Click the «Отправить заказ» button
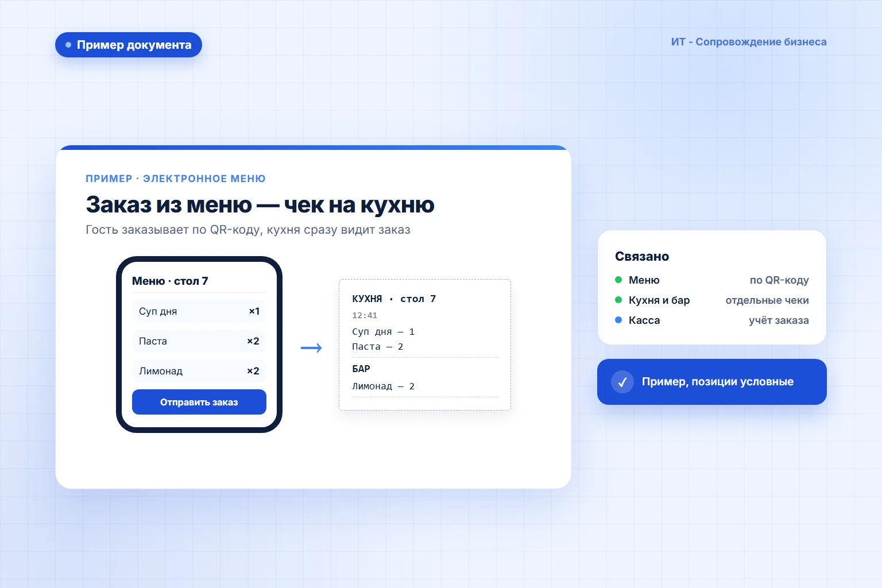The width and height of the screenshot is (882, 588). click(199, 402)
